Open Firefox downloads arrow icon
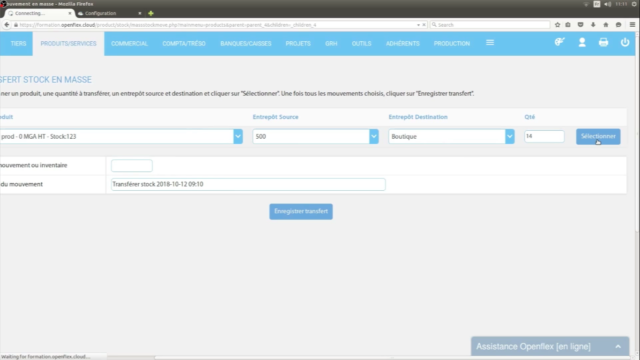640x360 pixels. tap(593, 25)
